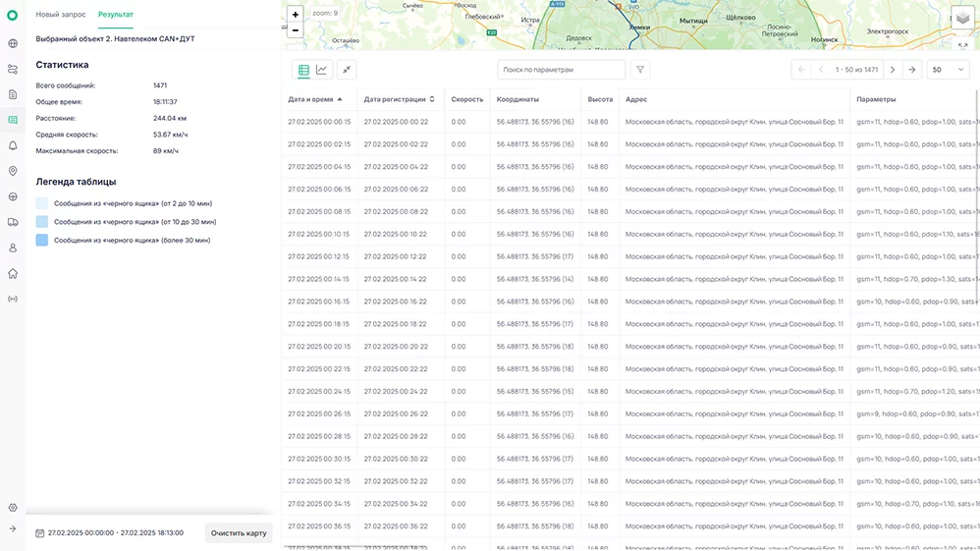Image resolution: width=980 pixels, height=551 pixels.
Task: Click registration time 27.02.2025 00:20:22
Action: coord(396,347)
